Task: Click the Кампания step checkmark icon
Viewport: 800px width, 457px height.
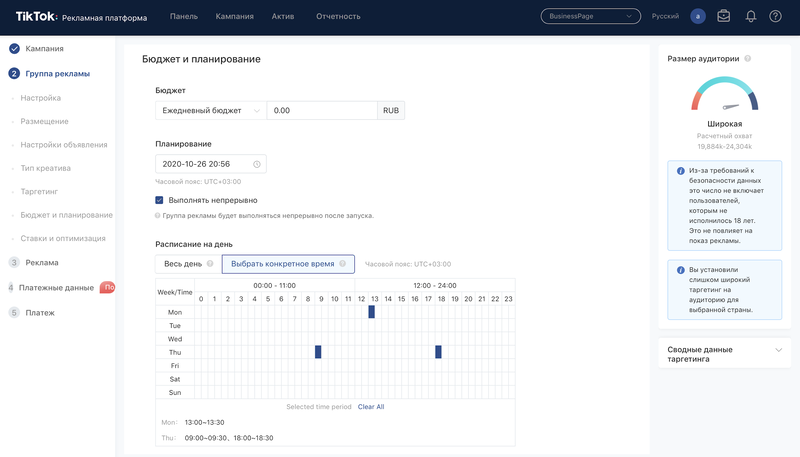Action: (14, 48)
